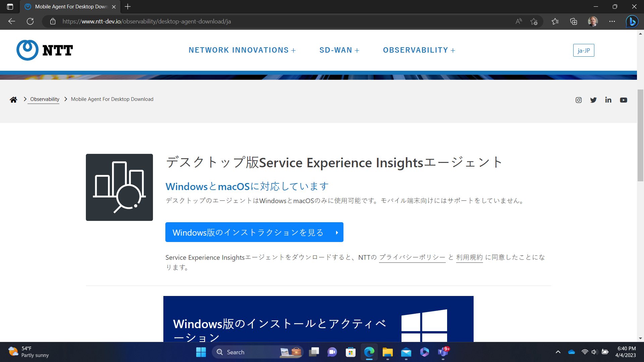
Task: Open OneDrive tray icon
Action: tap(572, 352)
